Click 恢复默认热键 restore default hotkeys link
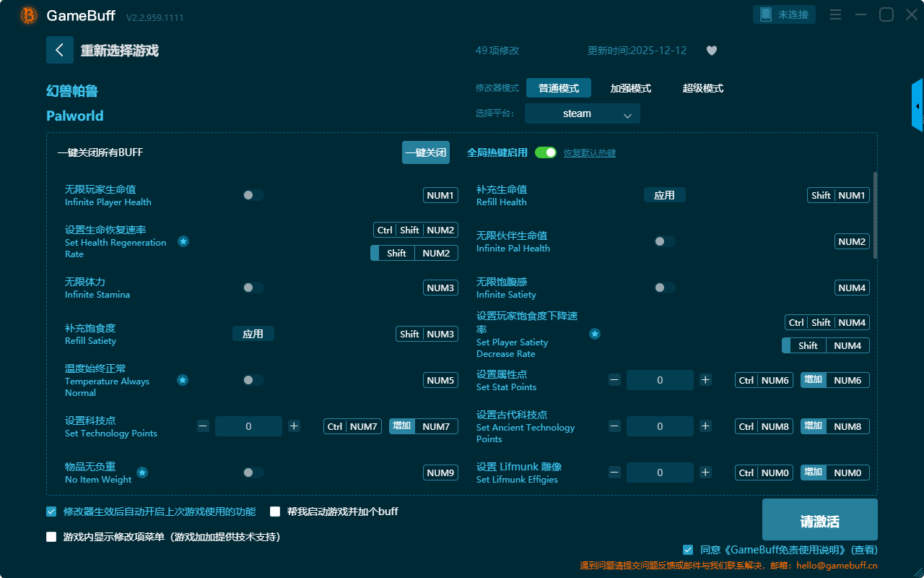This screenshot has height=578, width=924. [x=589, y=153]
